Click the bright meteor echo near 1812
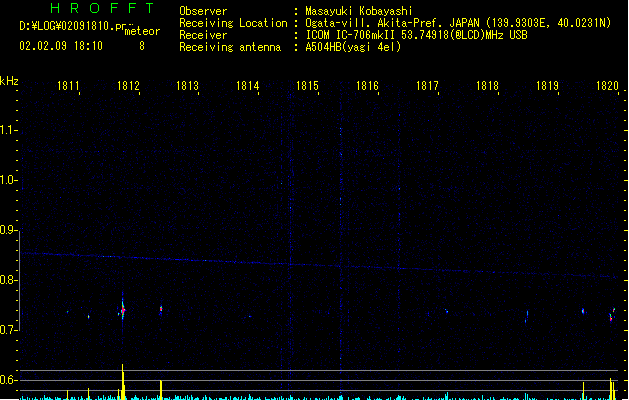The width and height of the screenshot is (629, 400). pyautogui.click(x=123, y=309)
